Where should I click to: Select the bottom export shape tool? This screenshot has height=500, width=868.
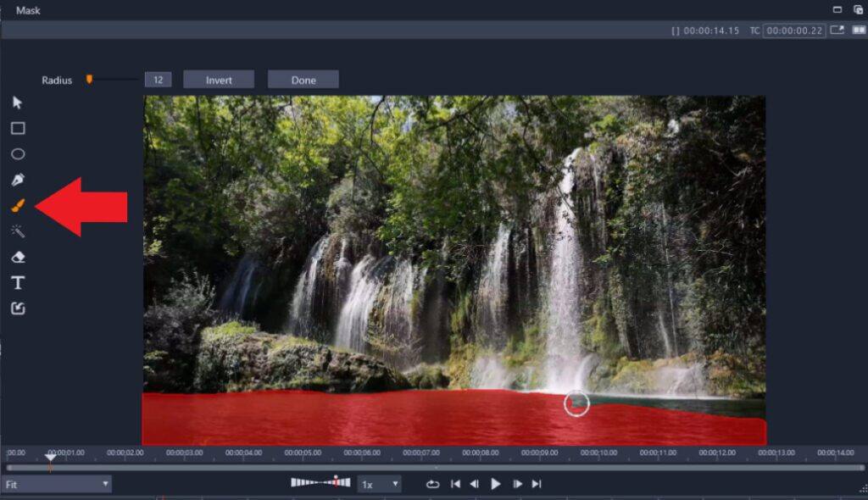tap(18, 308)
